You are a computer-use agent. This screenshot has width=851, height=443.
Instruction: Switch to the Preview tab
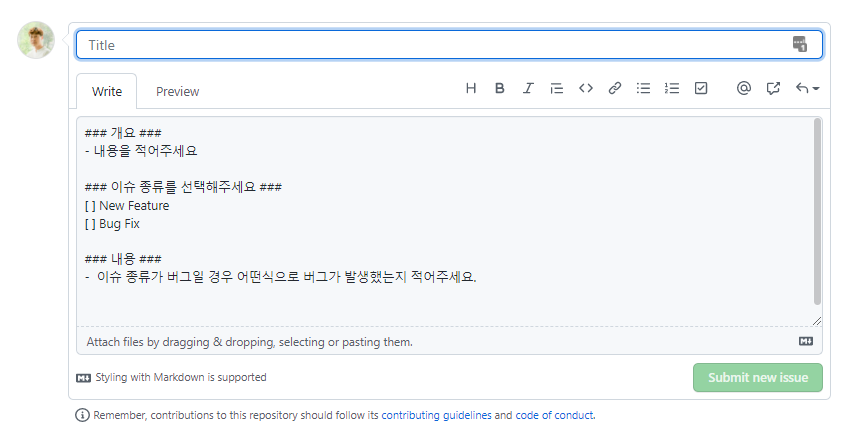point(177,91)
